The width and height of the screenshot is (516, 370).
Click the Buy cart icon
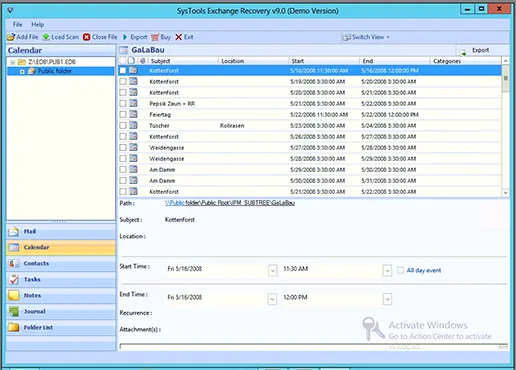(x=155, y=37)
